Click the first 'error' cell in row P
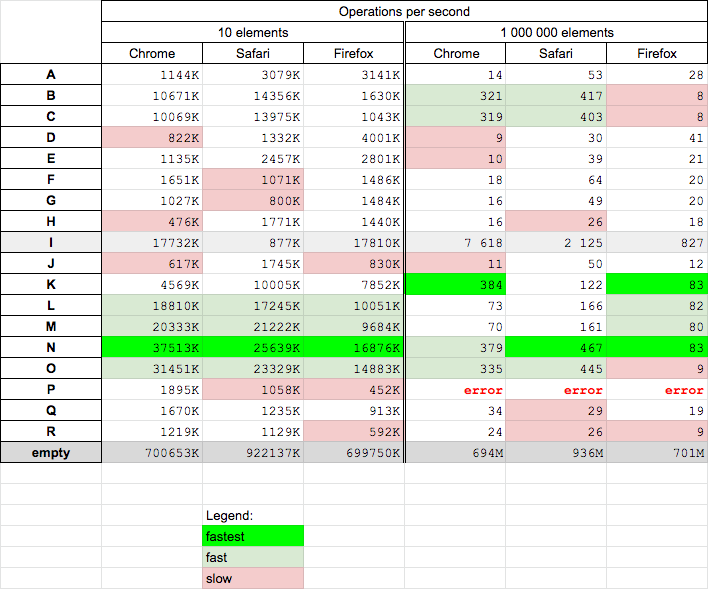This screenshot has height=589, width=708. tap(456, 389)
